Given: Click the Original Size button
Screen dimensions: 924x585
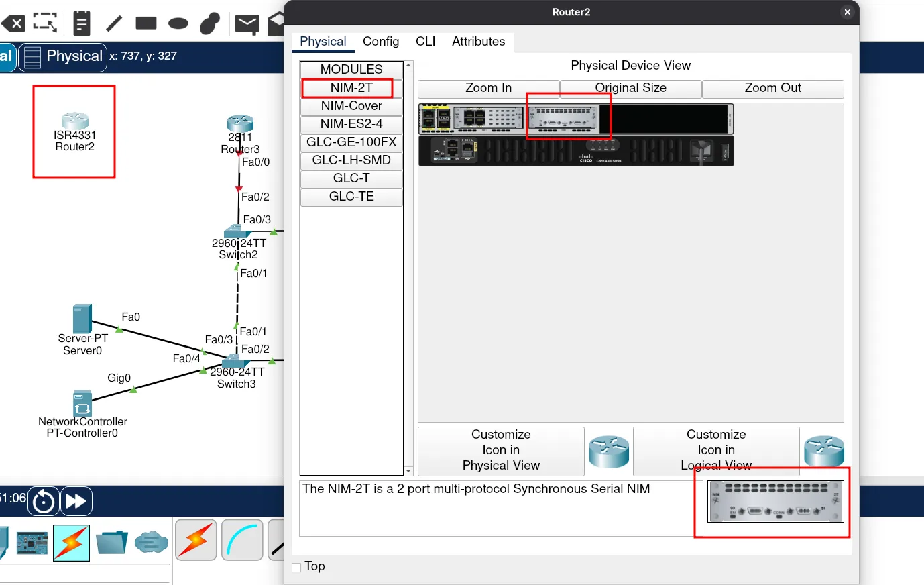Looking at the screenshot, I should click(630, 89).
